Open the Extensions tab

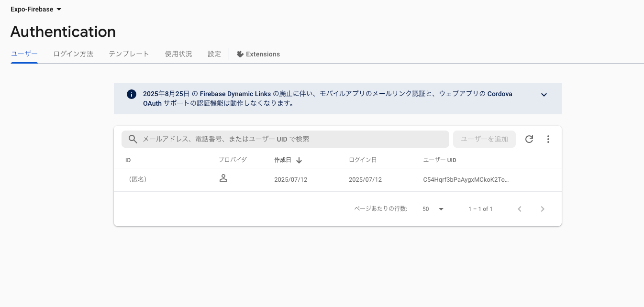258,54
